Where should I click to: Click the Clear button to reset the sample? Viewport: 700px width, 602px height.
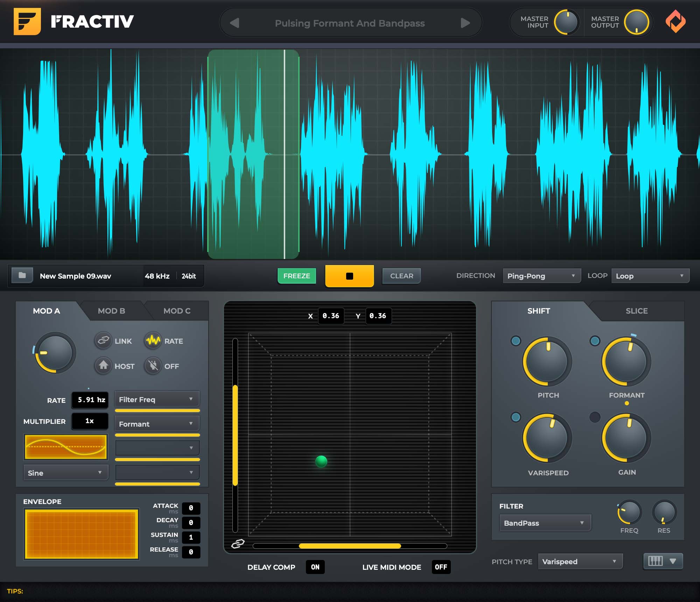401,276
